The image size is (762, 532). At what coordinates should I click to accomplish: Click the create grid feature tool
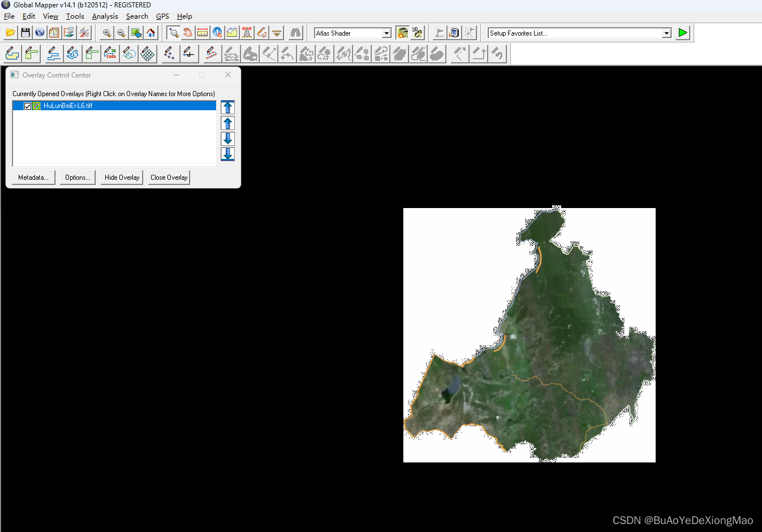[148, 54]
